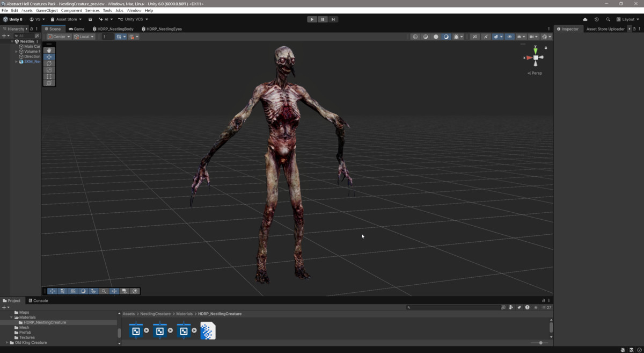Select unlit draw mode sphere icon
This screenshot has height=353, width=644.
(436, 37)
